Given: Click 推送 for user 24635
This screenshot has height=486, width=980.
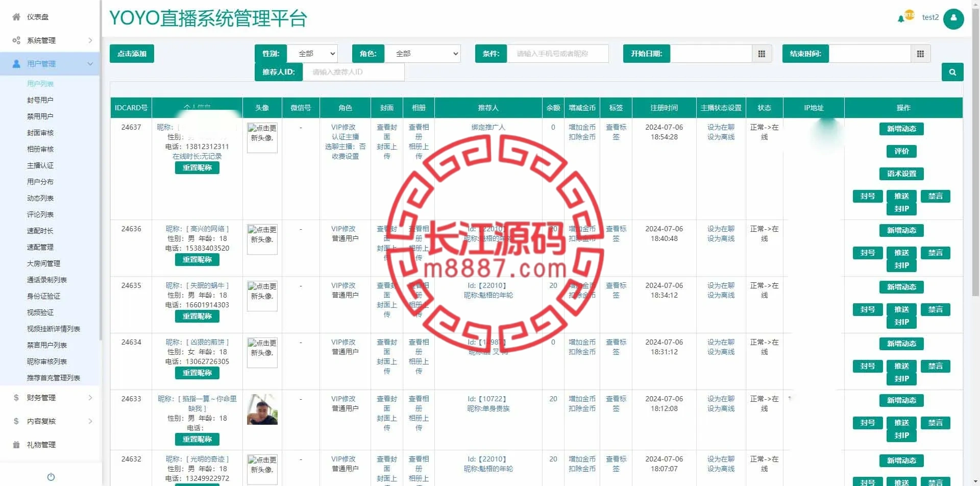Looking at the screenshot, I should (x=901, y=310).
